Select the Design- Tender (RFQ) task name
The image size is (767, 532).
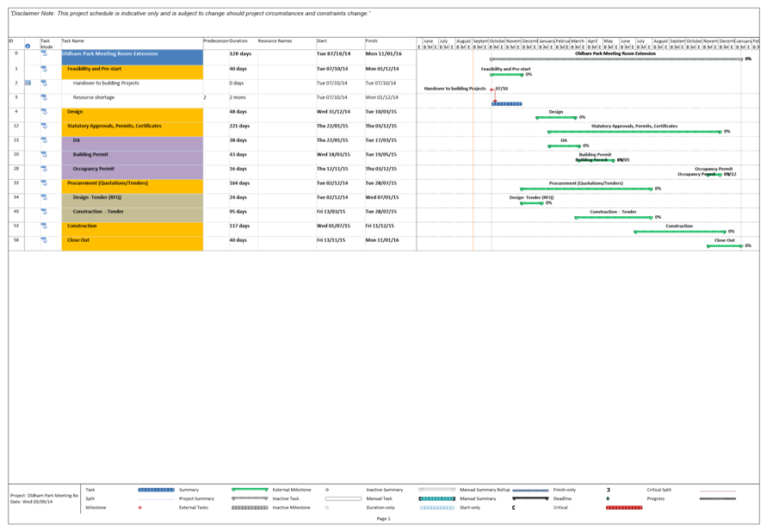tap(97, 197)
